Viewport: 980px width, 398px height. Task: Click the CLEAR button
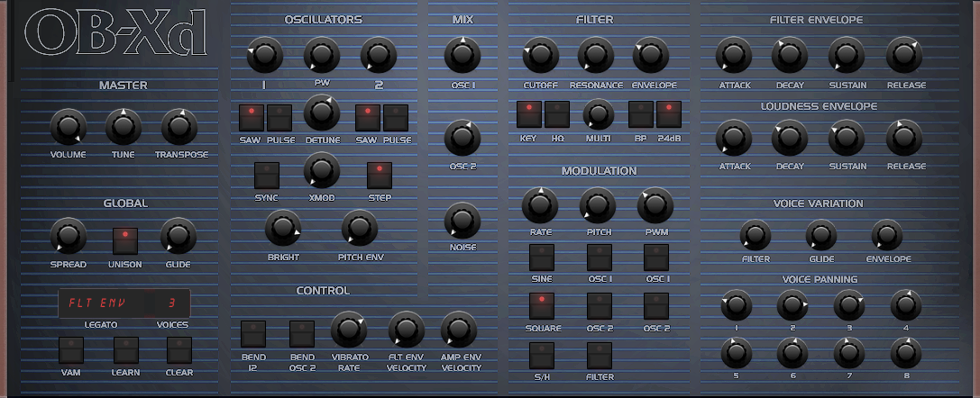pyautogui.click(x=179, y=350)
